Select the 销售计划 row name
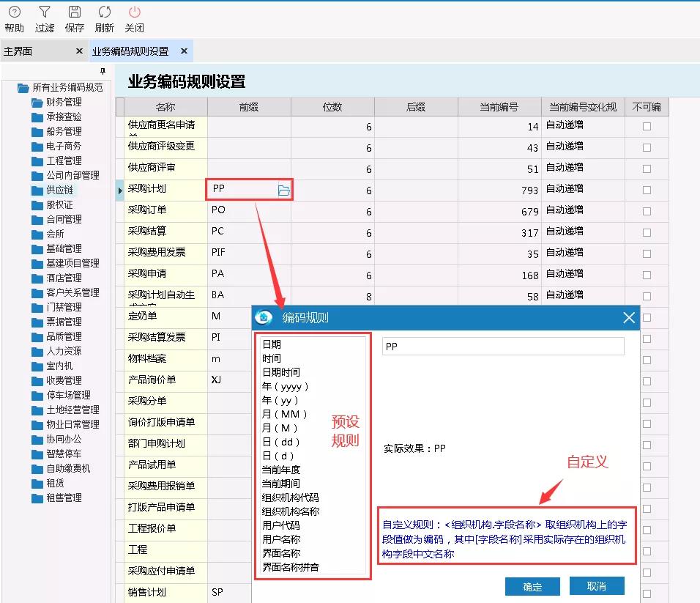 coord(165,592)
